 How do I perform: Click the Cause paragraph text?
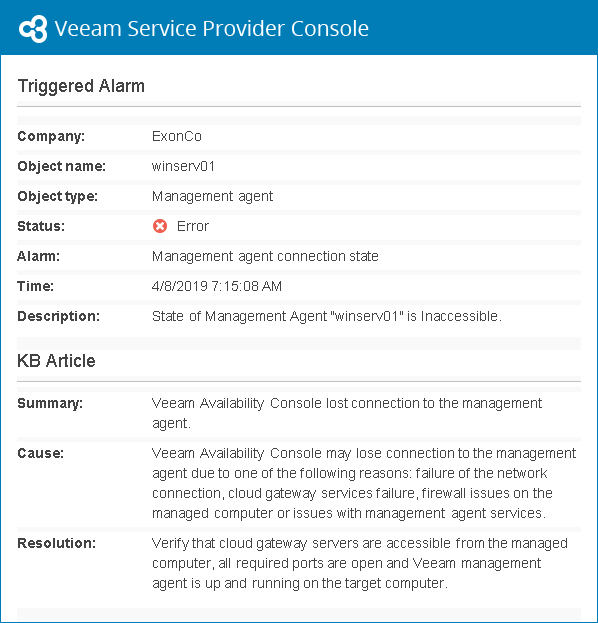(364, 483)
